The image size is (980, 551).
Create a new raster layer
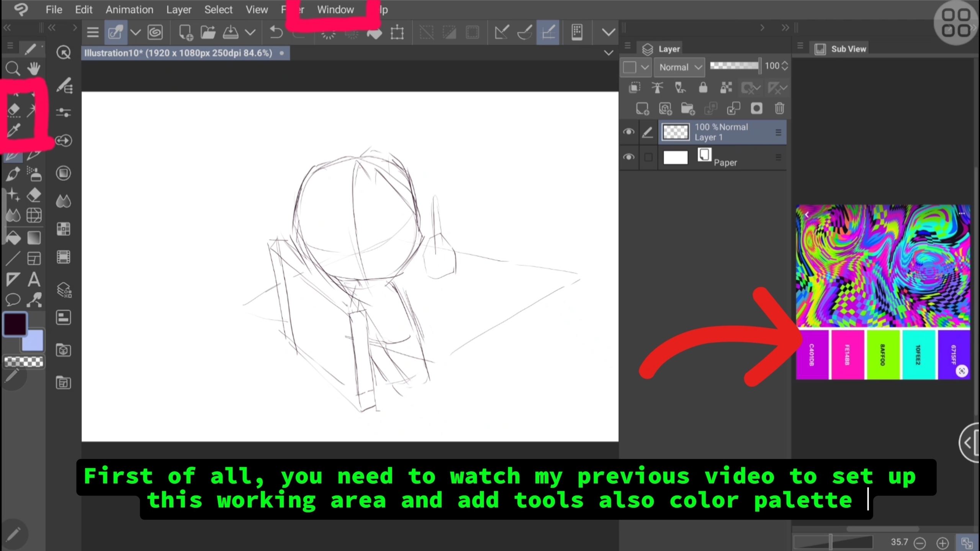click(642, 108)
